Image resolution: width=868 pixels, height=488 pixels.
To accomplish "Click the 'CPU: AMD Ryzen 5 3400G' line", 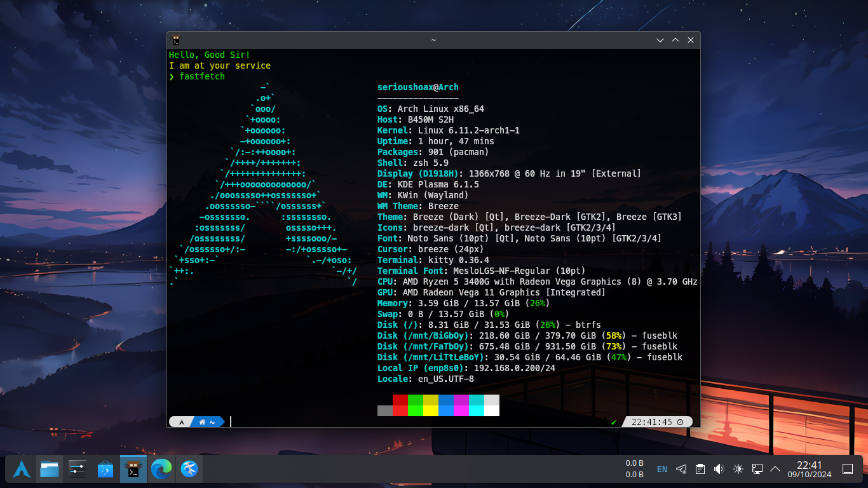I will tap(538, 281).
